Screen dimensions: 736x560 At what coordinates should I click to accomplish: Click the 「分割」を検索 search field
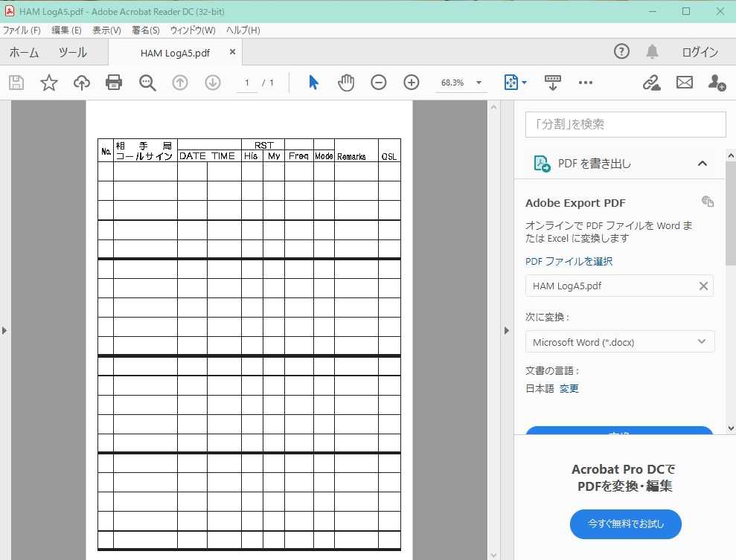[x=625, y=124]
